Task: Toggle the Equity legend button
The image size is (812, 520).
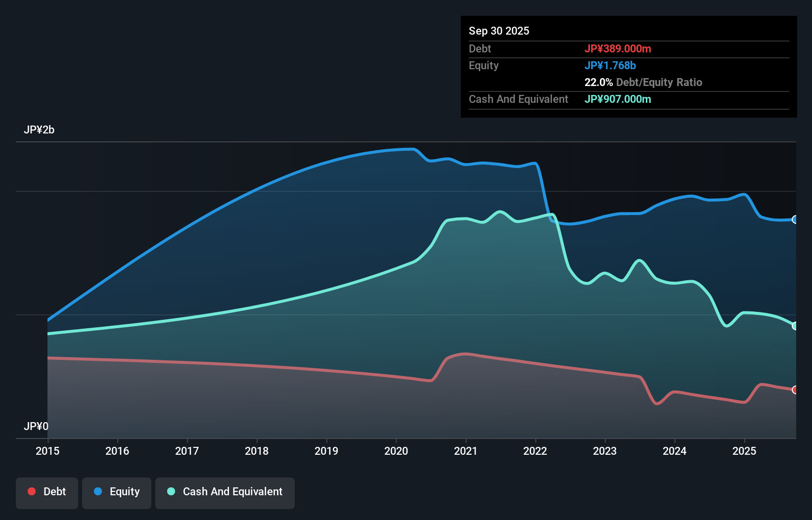Action: pos(117,493)
